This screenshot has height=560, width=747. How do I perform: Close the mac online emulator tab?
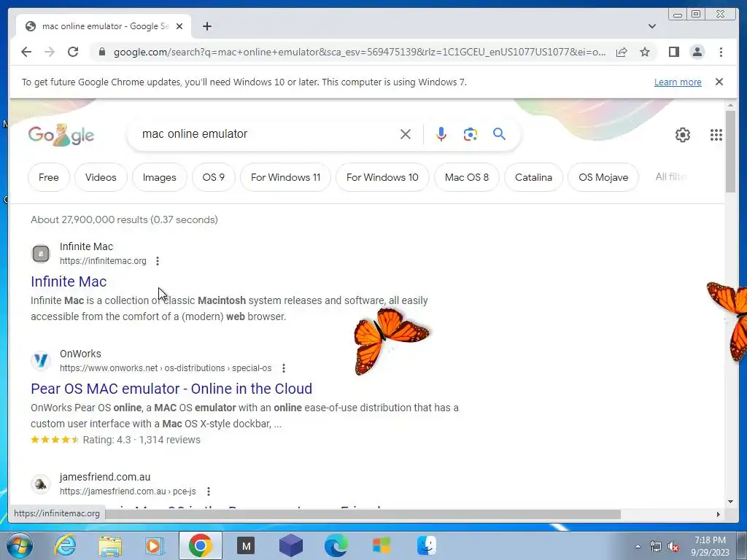point(179,26)
